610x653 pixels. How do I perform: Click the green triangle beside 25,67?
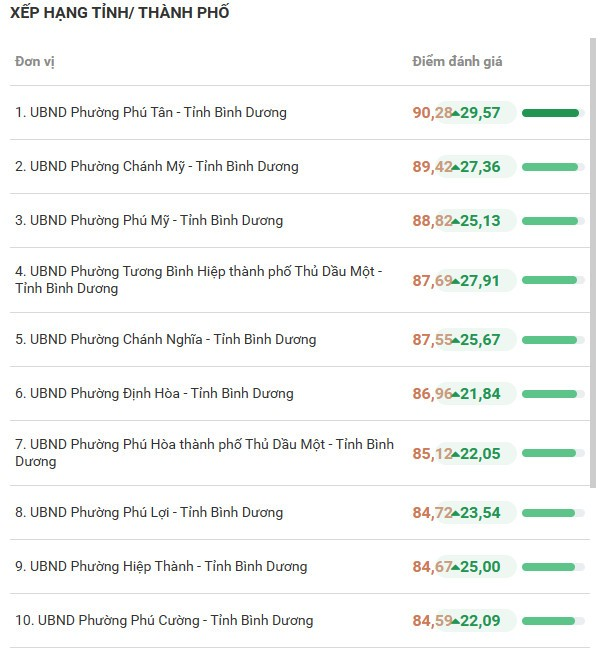tap(456, 340)
